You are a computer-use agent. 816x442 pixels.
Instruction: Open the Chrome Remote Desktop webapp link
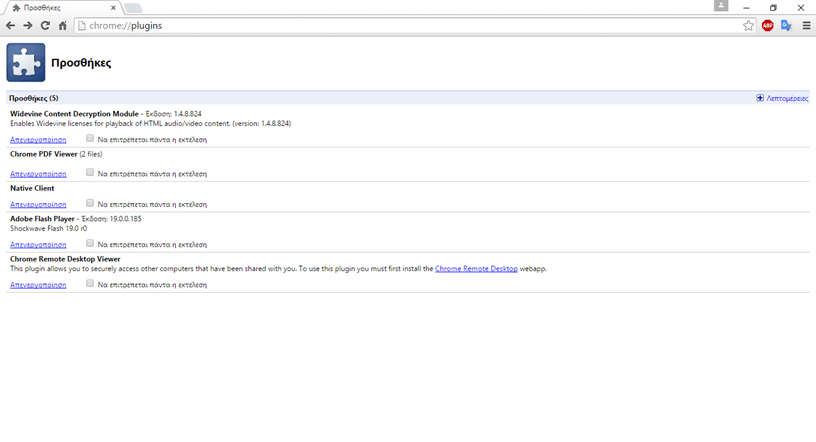pyautogui.click(x=476, y=269)
